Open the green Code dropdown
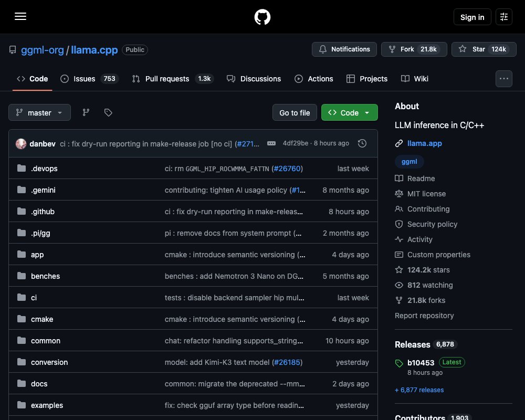525x420 pixels. [x=350, y=112]
